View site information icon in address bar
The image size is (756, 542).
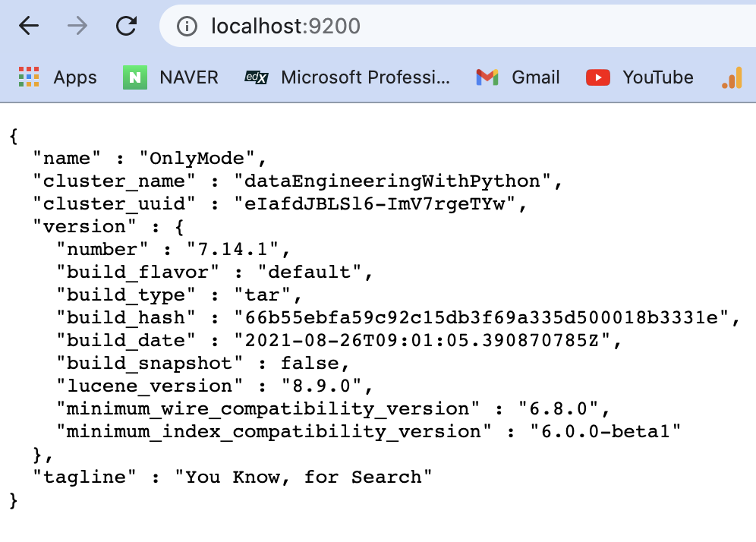coord(187,27)
